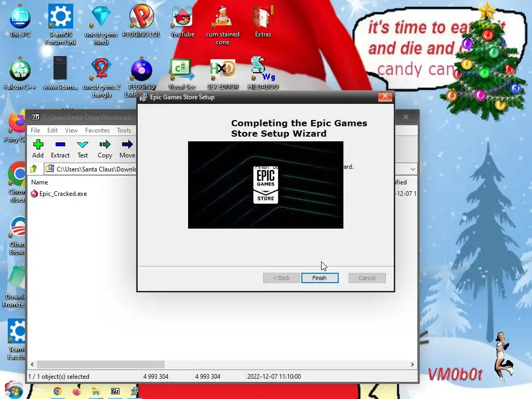Open the Tools menu in 7-Zip
532x399 pixels.
point(124,130)
